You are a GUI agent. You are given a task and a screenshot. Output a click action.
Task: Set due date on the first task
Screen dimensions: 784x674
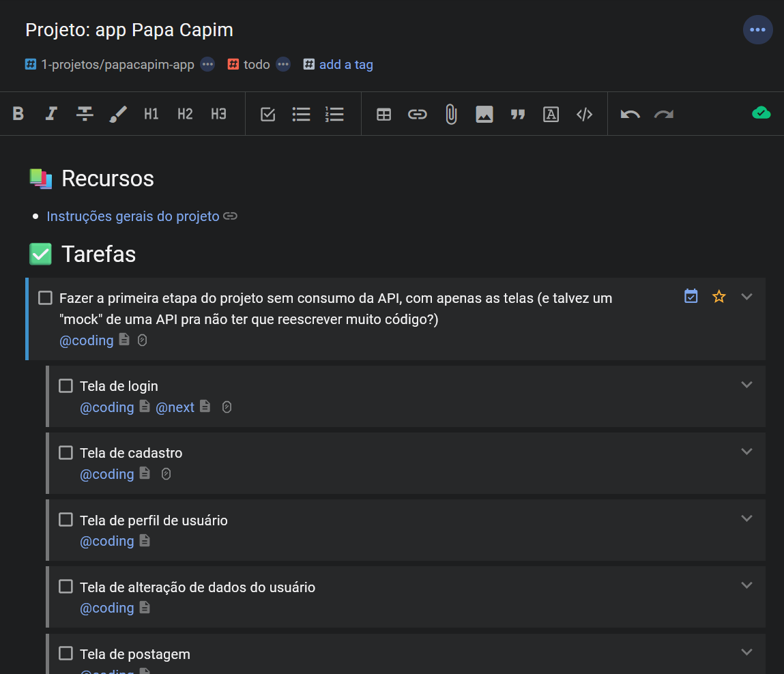[691, 296]
